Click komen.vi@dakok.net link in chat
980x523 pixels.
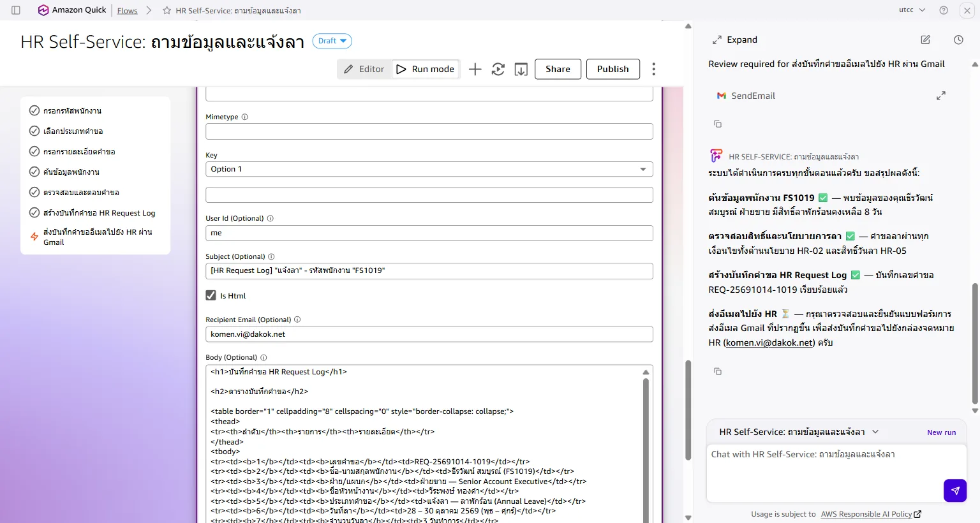point(769,343)
